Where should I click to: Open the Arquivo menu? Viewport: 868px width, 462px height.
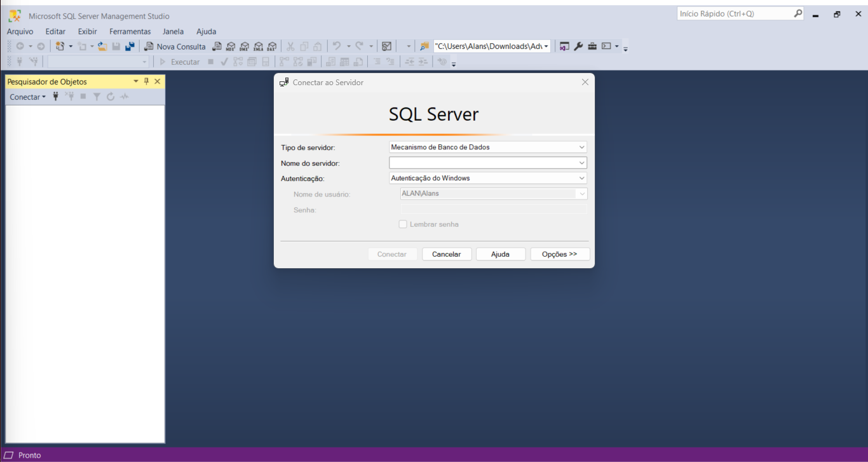[20, 31]
